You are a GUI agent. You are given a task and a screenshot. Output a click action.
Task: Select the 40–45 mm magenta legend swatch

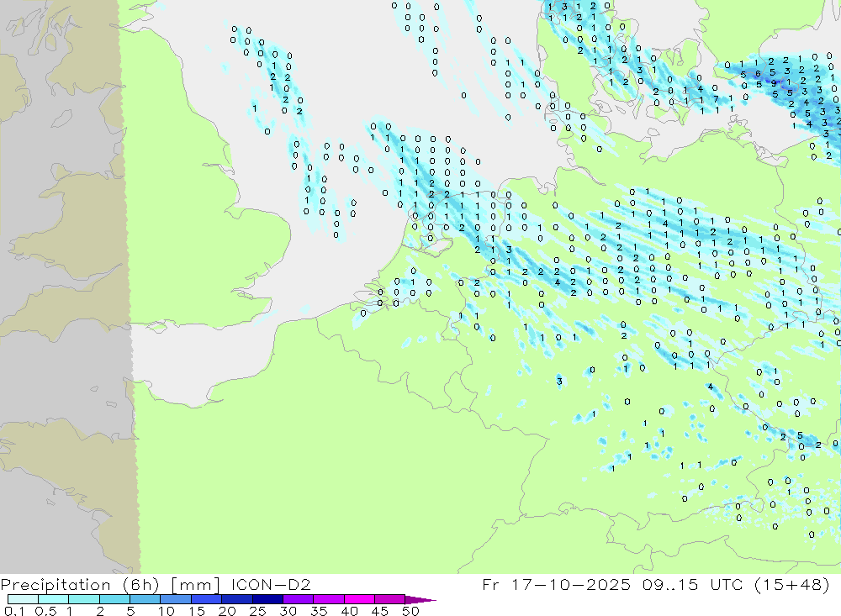(359, 599)
